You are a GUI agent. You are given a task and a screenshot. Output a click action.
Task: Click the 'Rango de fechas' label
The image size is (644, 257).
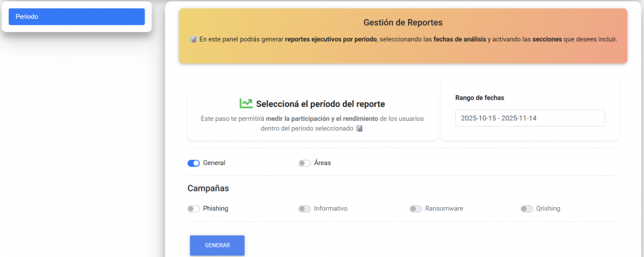(479, 98)
